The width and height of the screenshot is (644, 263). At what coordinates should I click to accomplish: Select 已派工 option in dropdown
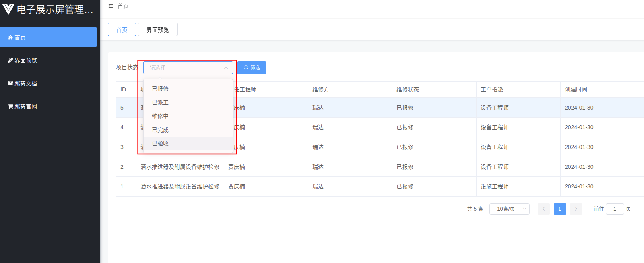click(x=160, y=102)
